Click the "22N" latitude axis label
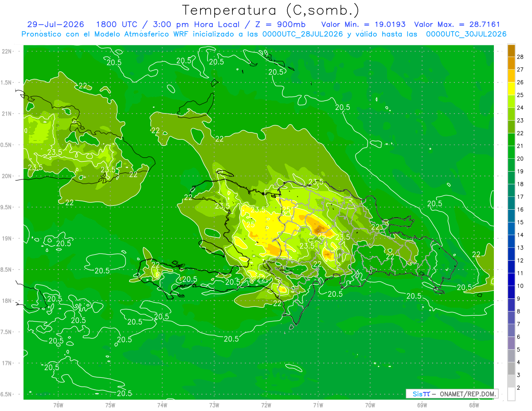The image size is (532, 411). pos(7,51)
